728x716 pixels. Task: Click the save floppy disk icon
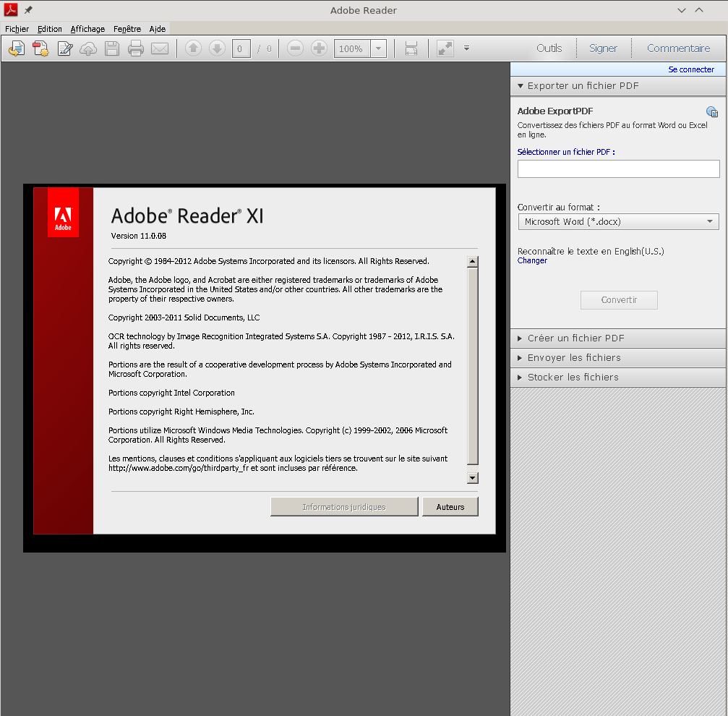point(112,48)
